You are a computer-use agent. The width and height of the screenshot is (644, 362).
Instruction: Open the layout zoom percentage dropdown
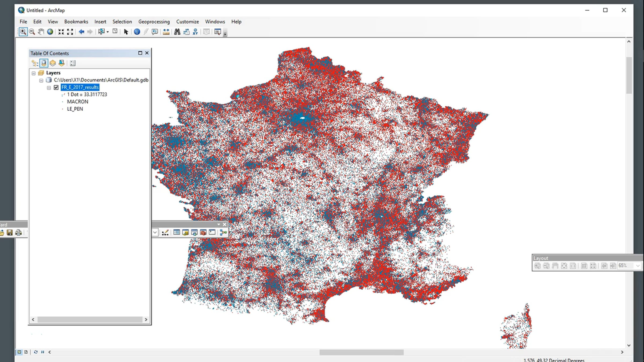click(x=638, y=266)
